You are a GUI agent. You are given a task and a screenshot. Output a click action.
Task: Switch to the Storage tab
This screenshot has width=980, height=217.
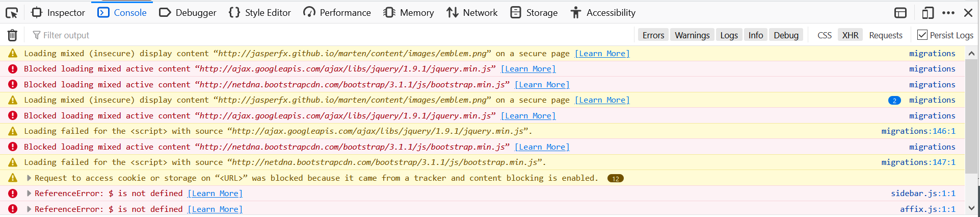534,13
